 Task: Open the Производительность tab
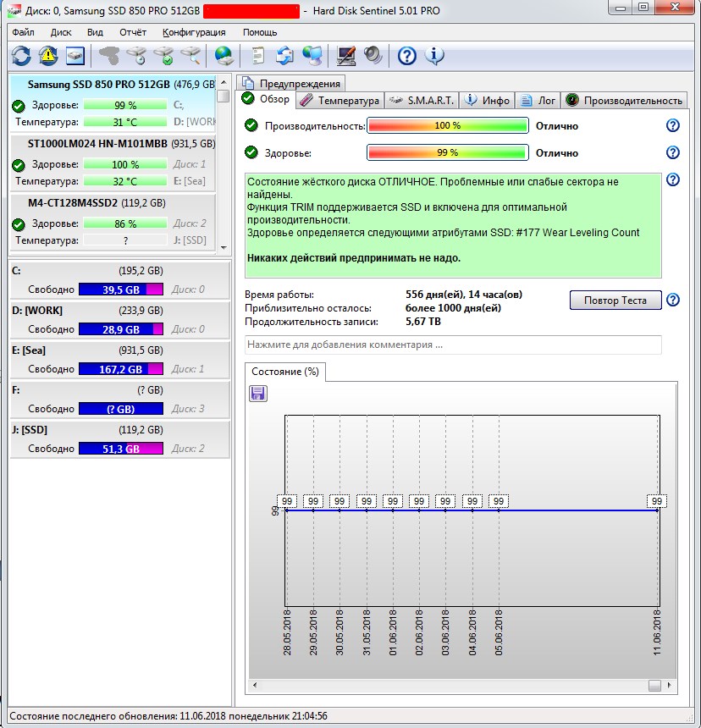(x=624, y=101)
